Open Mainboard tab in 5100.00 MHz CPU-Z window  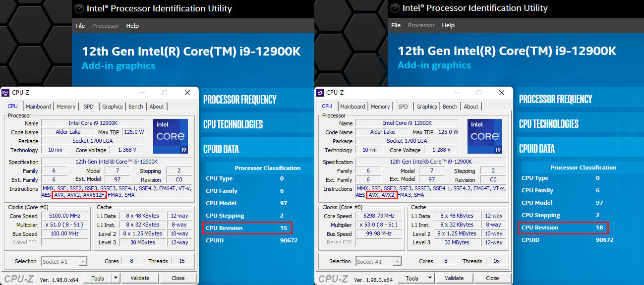click(x=38, y=107)
